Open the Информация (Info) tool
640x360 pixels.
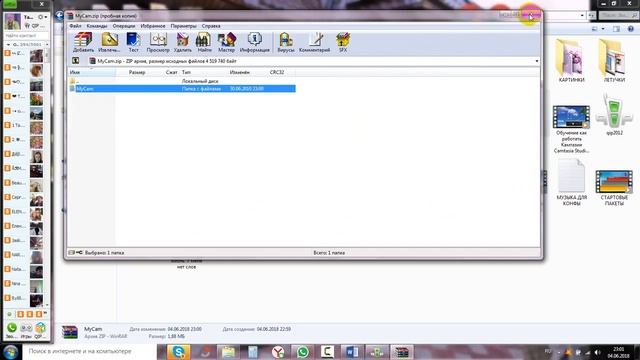pyautogui.click(x=255, y=42)
